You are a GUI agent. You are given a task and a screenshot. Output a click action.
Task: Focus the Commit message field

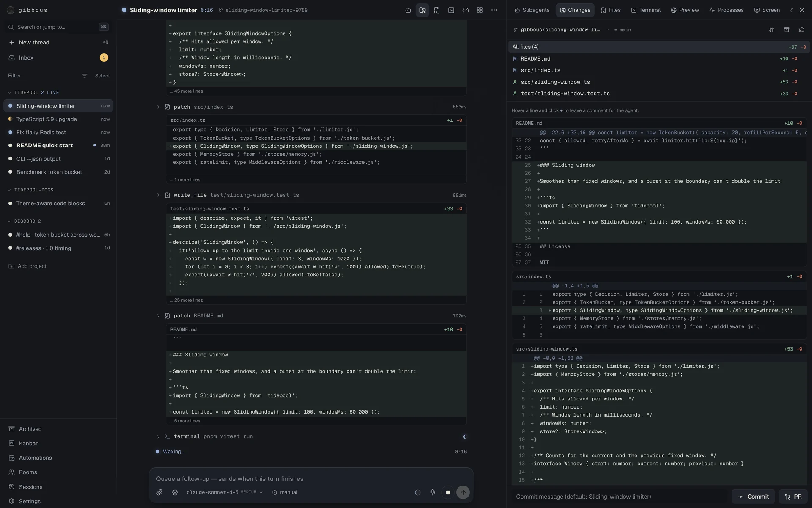620,497
